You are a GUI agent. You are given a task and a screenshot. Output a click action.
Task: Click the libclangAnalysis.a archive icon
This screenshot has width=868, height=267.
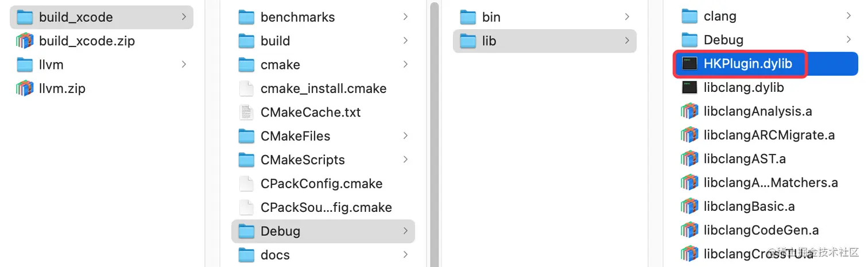(x=689, y=111)
